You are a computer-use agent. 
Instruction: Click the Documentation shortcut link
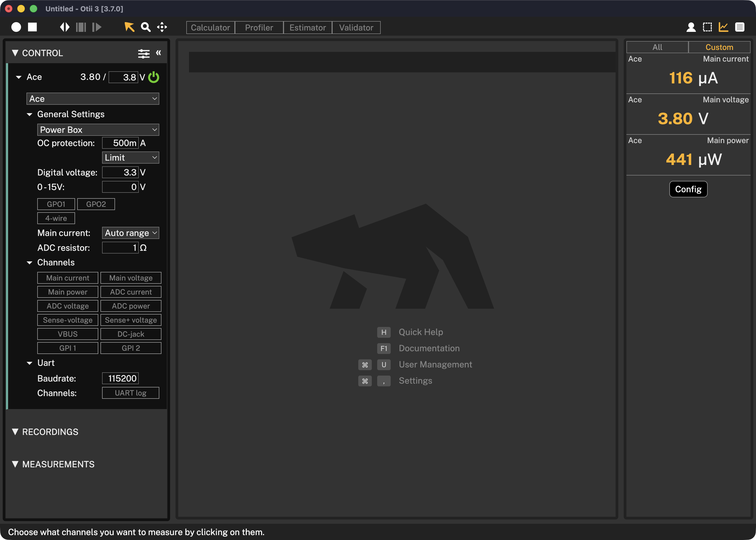click(x=429, y=348)
